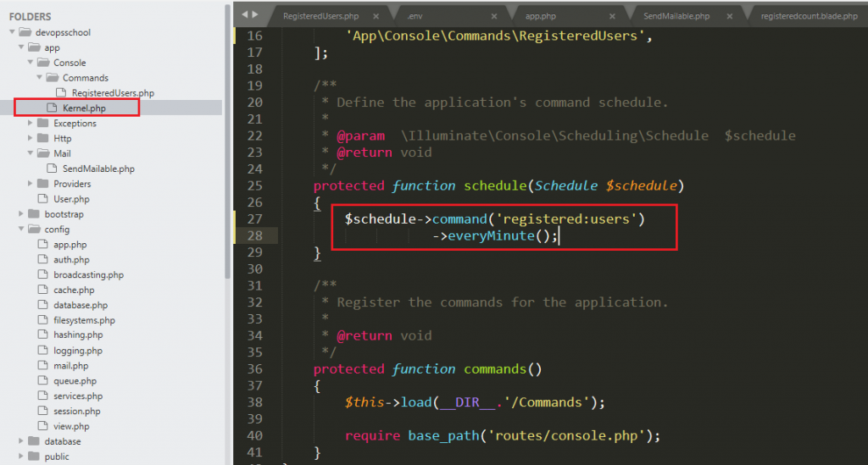Image resolution: width=868 pixels, height=465 pixels.
Task: Expand the database folder arrow
Action: click(x=20, y=441)
